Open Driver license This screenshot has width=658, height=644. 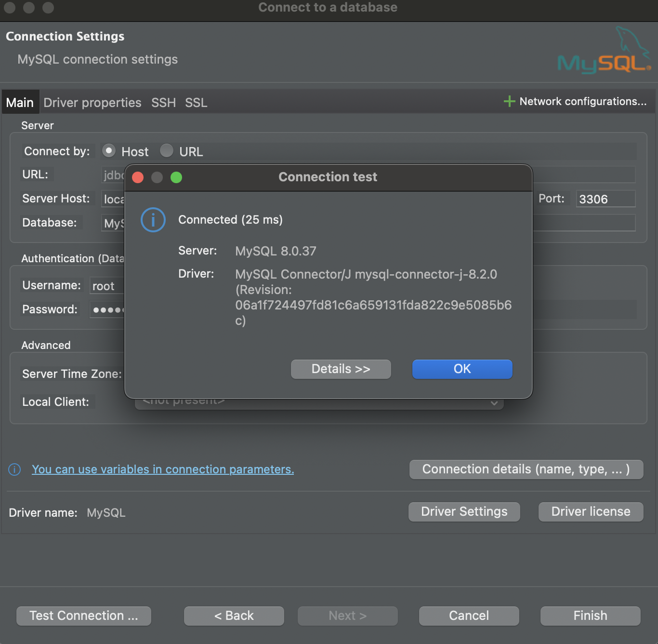tap(591, 512)
